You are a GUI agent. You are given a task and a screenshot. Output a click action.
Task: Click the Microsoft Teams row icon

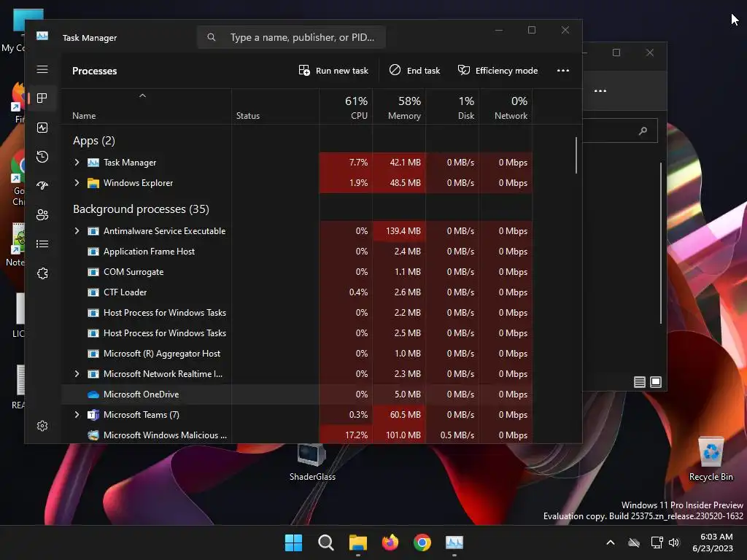coord(93,415)
